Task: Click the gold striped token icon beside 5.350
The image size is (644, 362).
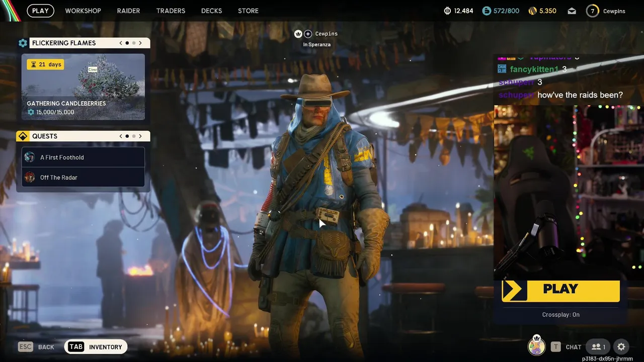Action: coord(533,11)
